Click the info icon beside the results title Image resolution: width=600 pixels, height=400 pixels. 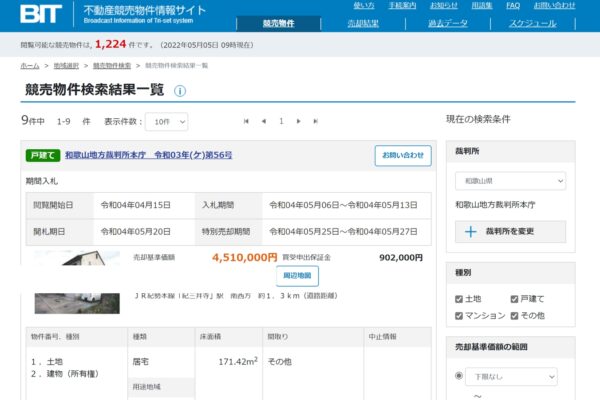(180, 91)
